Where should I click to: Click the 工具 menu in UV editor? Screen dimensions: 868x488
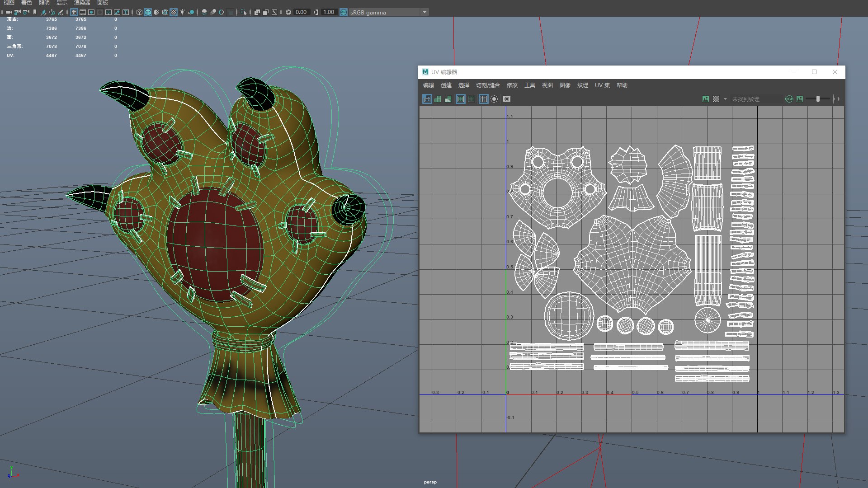529,85
